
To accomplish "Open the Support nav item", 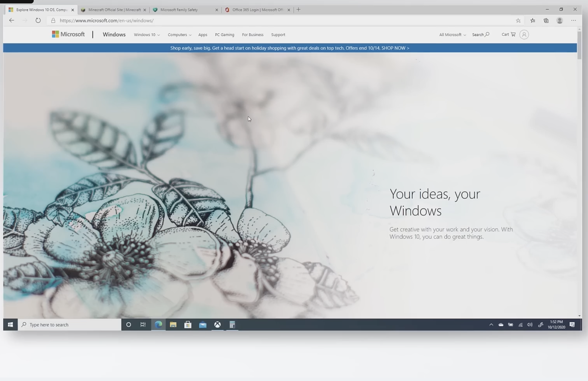I will (278, 35).
